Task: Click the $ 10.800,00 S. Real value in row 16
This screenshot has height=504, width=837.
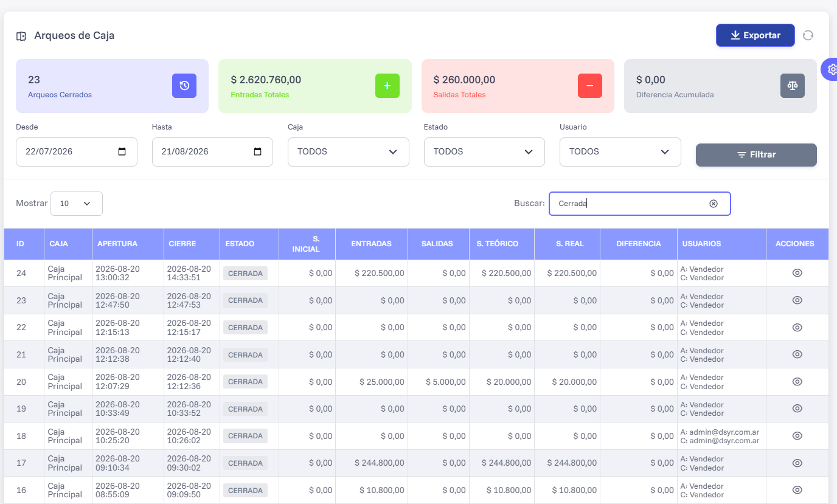Action: [x=574, y=490]
